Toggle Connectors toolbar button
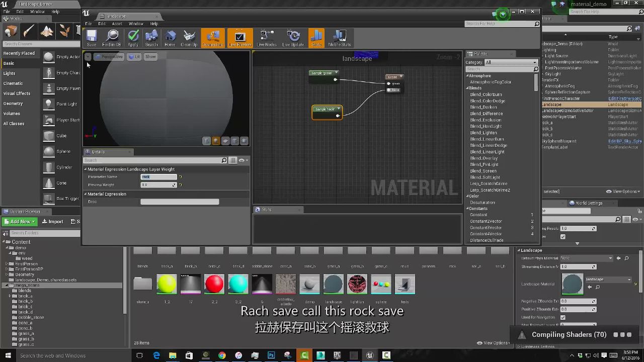Screen dimensions: 644x362 pos(213,38)
